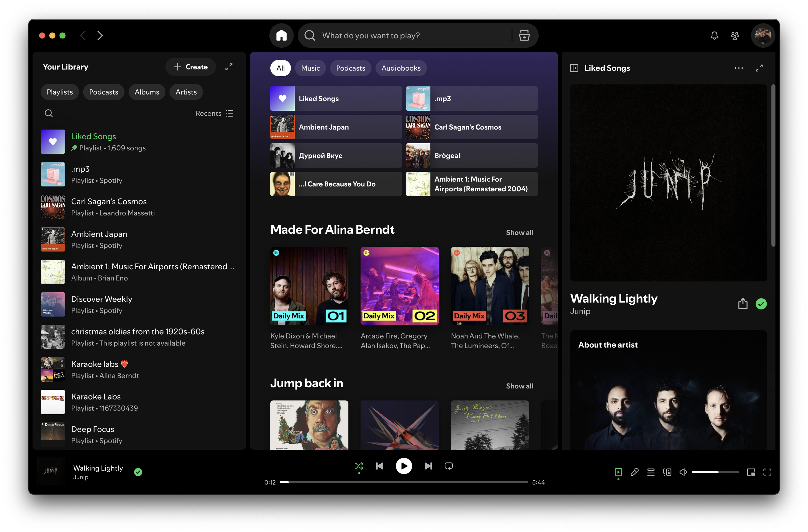Expand Now Playing view to full
This screenshot has width=808, height=532.
[x=759, y=68]
